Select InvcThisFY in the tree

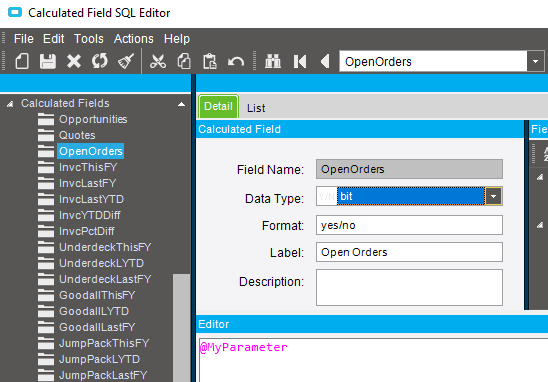tap(88, 167)
